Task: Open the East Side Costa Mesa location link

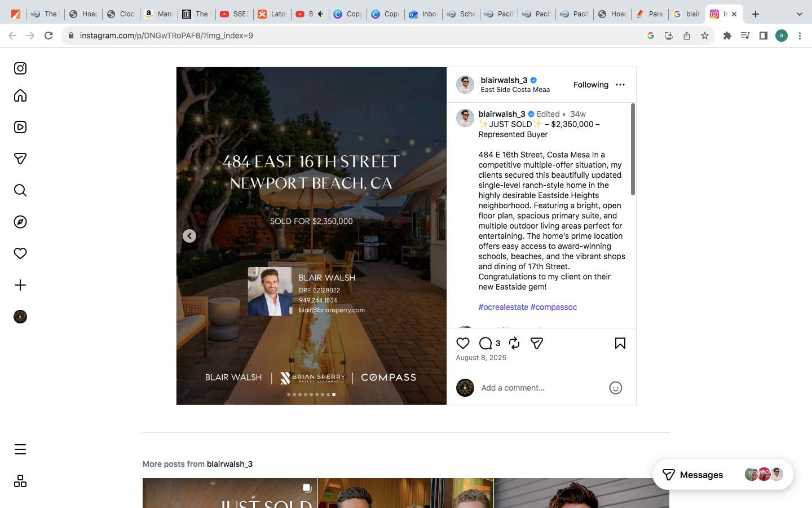Action: [x=515, y=90]
